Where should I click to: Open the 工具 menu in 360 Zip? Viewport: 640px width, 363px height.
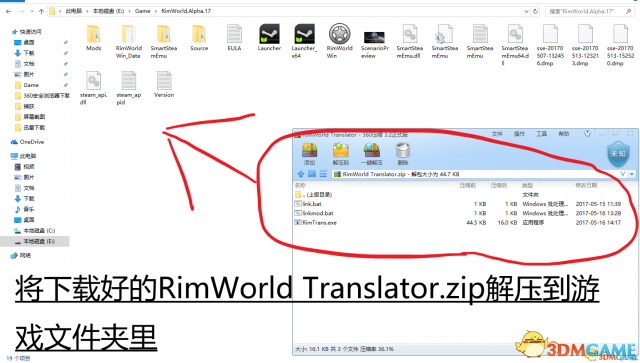(541, 134)
